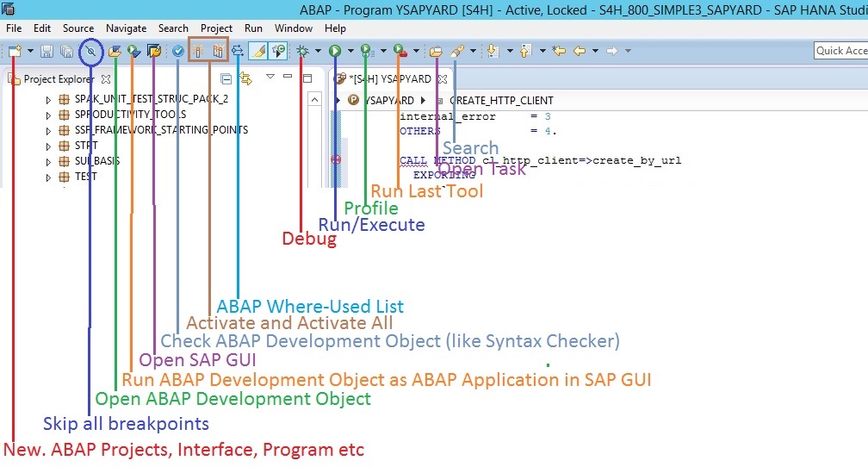Open the Run Last Tool dropdown arrow
Screen dimensions: 868x473
[x=416, y=51]
